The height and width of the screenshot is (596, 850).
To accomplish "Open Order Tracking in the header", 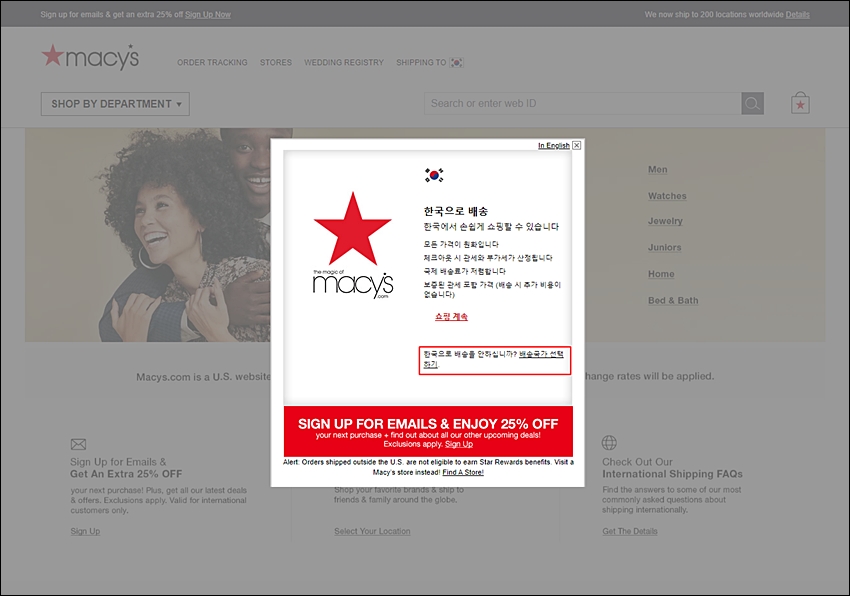I will [x=212, y=62].
